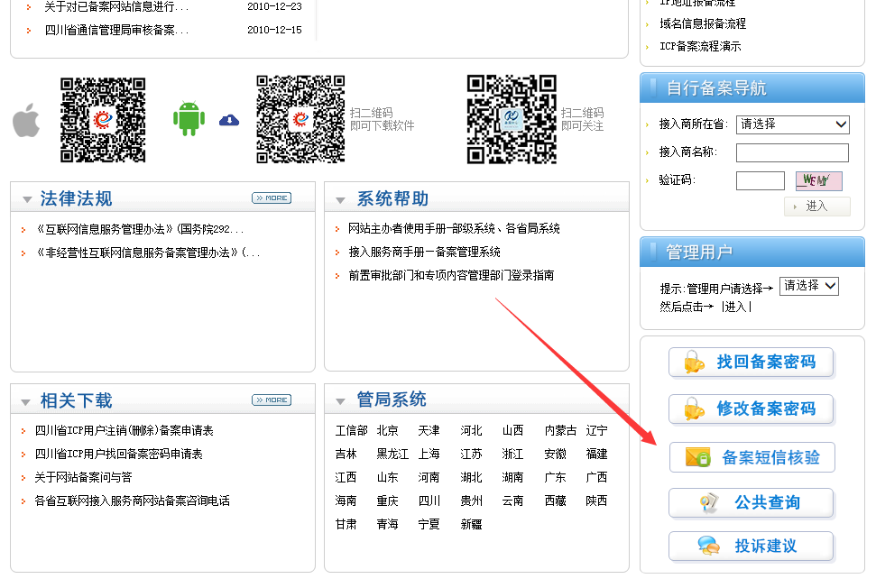Viewport: 876px width, 588px height.
Task: Collapse the 相关下载 section triangle
Action: pyautogui.click(x=25, y=402)
